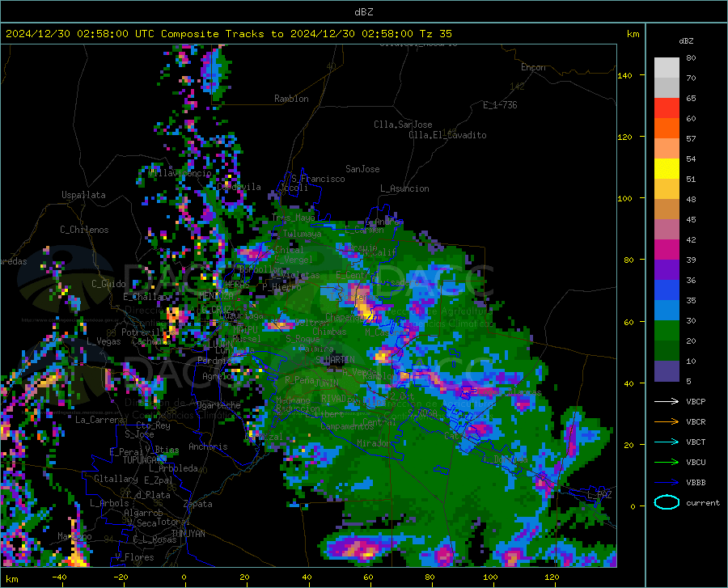Click the Tulumaya map label
728x588 pixels.
point(302,234)
